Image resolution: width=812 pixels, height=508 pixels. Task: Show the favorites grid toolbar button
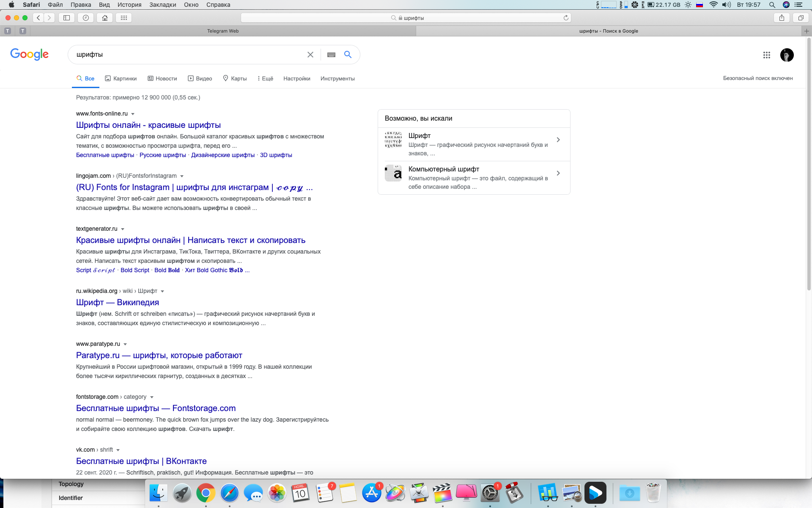[x=124, y=18]
